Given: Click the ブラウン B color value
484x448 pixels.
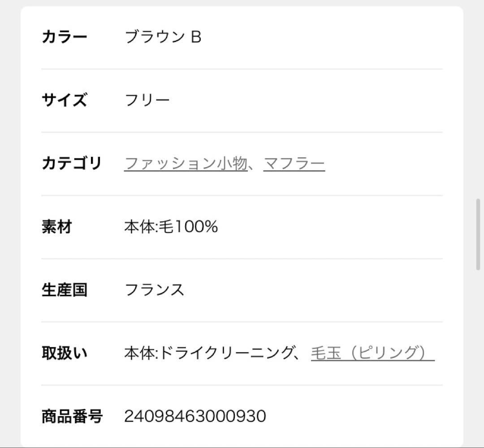Looking at the screenshot, I should click(163, 37).
